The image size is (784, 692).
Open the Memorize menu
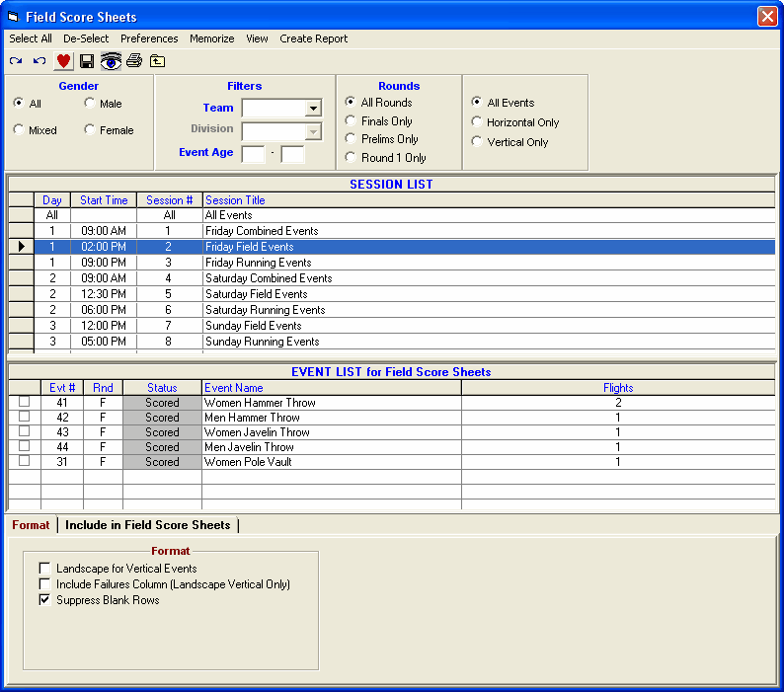(211, 38)
